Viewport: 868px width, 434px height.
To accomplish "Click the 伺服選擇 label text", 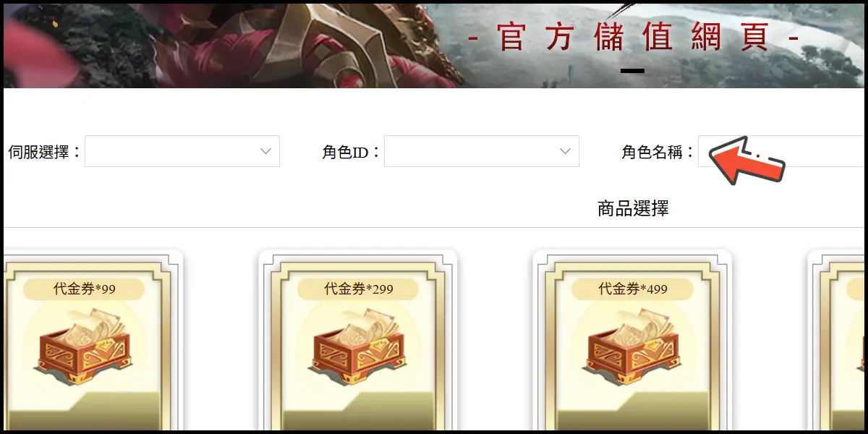I will [x=44, y=152].
